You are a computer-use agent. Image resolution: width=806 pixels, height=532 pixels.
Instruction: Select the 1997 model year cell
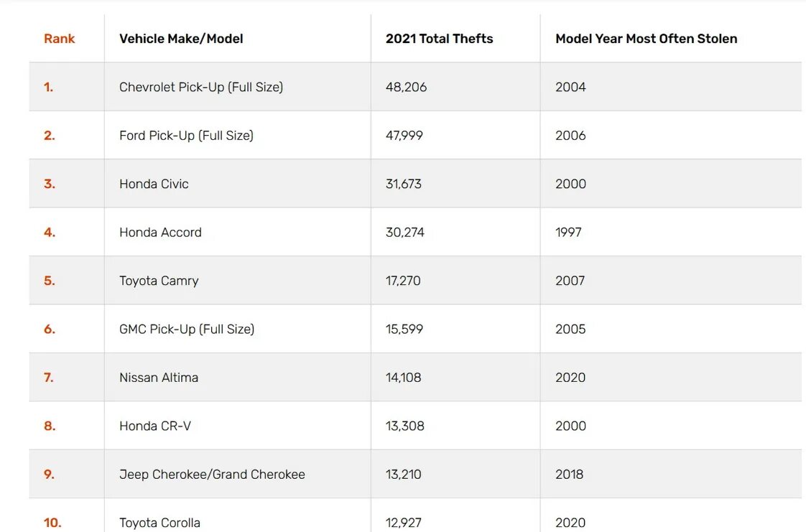568,233
